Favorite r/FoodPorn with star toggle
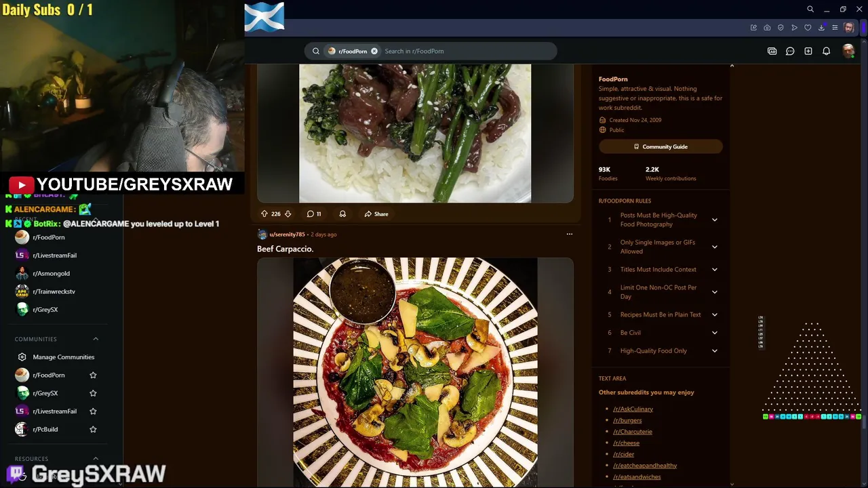The width and height of the screenshot is (868, 488). pos(93,375)
